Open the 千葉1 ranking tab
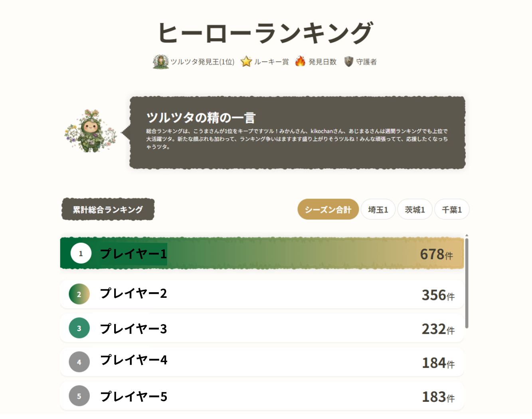Image resolution: width=532 pixels, height=419 pixels. click(x=452, y=209)
